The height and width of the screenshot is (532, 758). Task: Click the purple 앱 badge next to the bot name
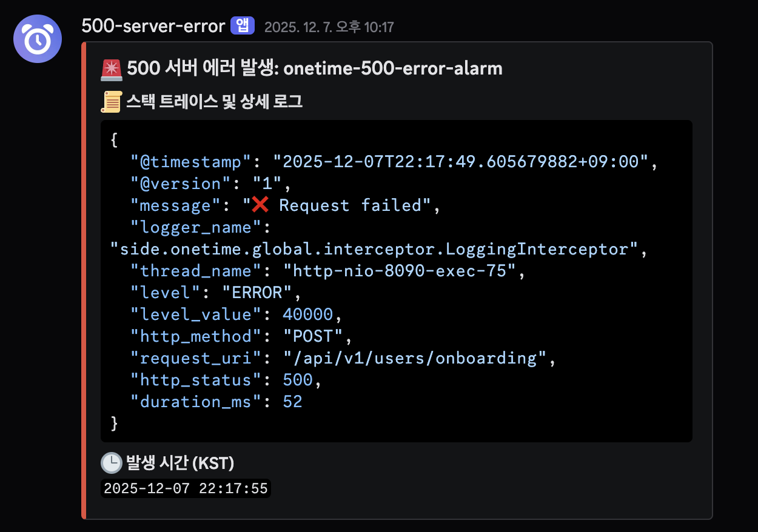click(x=242, y=25)
